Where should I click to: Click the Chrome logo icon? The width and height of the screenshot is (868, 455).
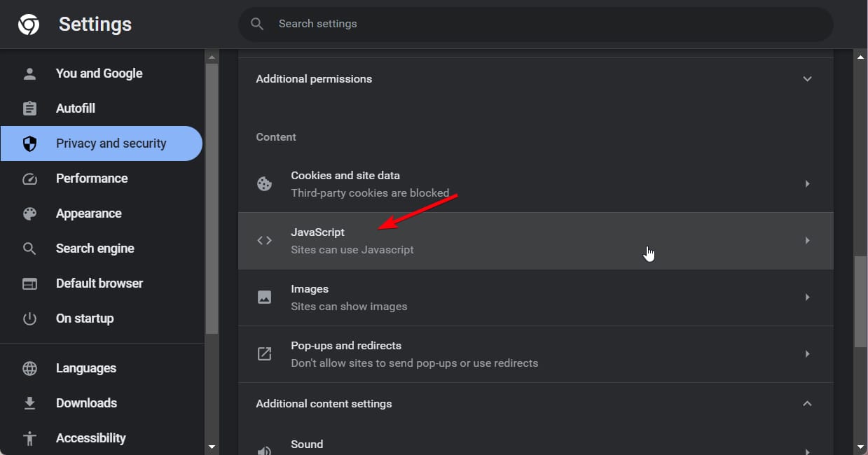pyautogui.click(x=29, y=24)
